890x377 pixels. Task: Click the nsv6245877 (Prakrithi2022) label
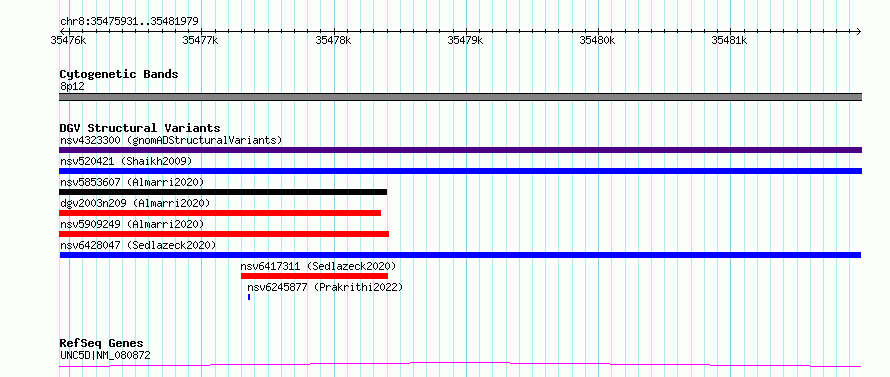325,287
